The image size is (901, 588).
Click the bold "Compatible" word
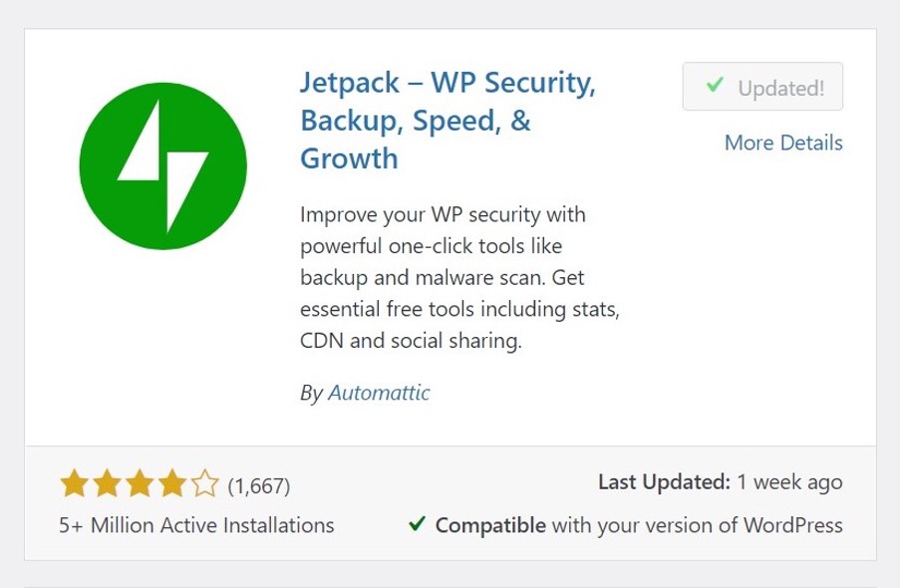pos(490,524)
